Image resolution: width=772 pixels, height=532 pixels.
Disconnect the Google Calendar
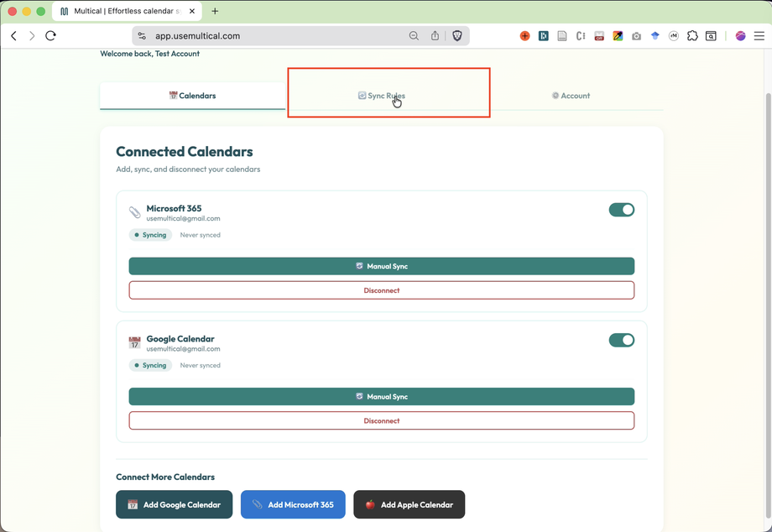click(382, 420)
